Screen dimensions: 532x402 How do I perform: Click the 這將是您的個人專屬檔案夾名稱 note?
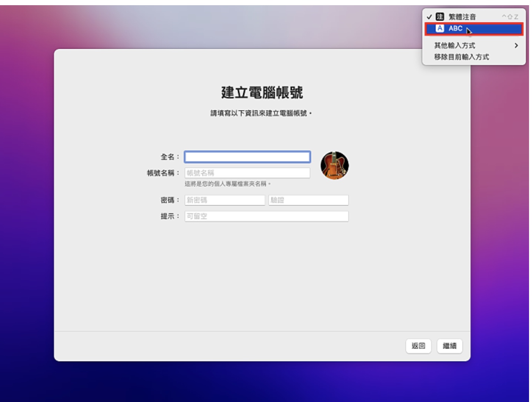pyautogui.click(x=228, y=184)
